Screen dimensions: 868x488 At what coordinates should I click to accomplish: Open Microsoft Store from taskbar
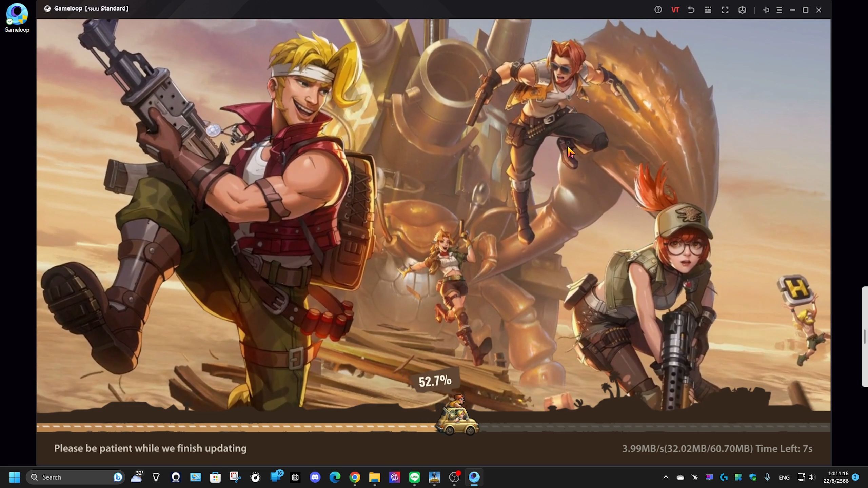(x=215, y=477)
